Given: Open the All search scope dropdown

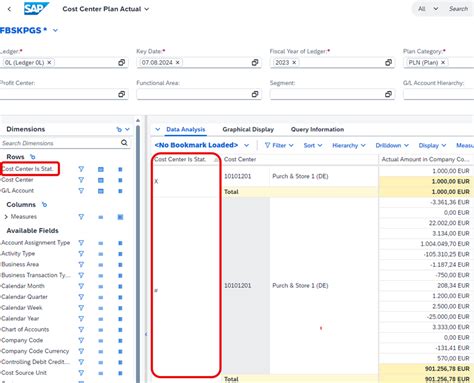Looking at the screenshot, I should pos(436,9).
